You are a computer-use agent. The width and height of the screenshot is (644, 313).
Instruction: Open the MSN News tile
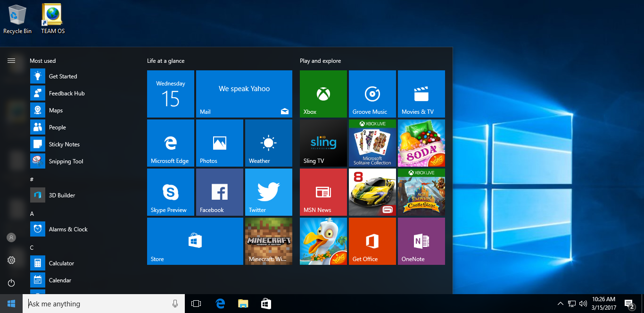point(323,192)
